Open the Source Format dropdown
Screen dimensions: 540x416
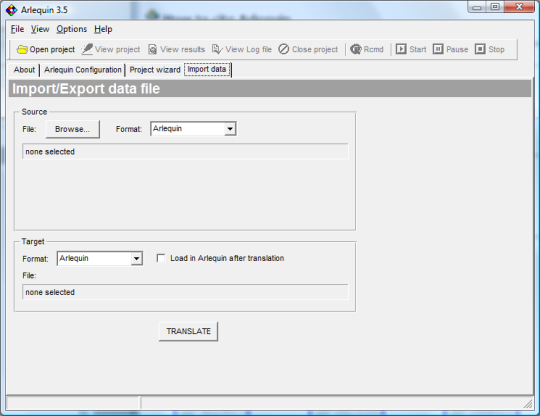click(x=230, y=129)
